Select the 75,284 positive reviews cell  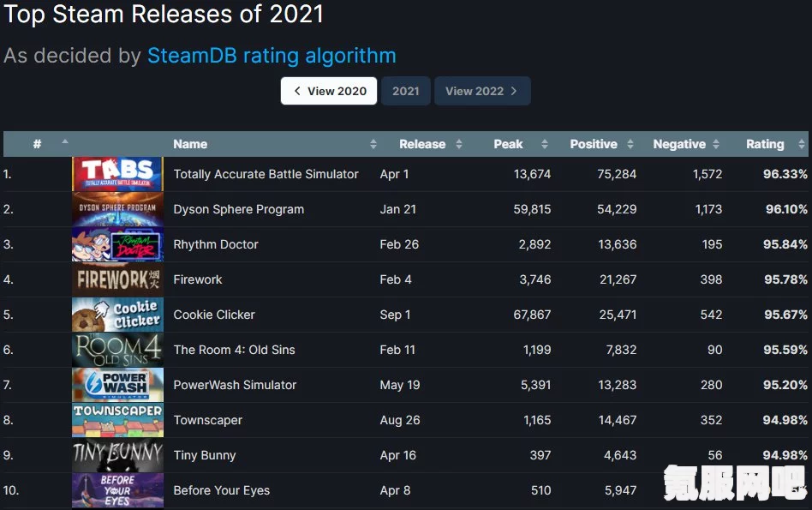coord(617,174)
